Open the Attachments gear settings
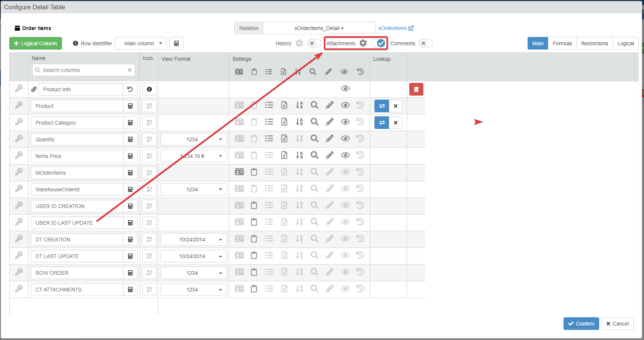This screenshot has width=644, height=340. pyautogui.click(x=363, y=43)
